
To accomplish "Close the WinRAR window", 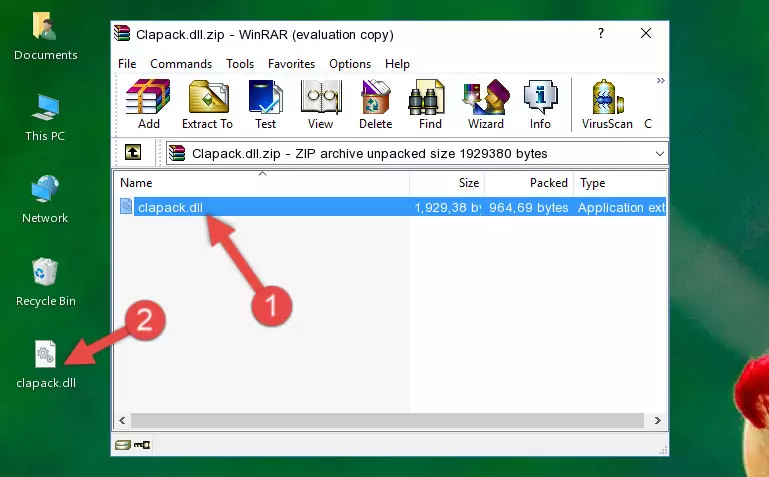I will tap(646, 33).
